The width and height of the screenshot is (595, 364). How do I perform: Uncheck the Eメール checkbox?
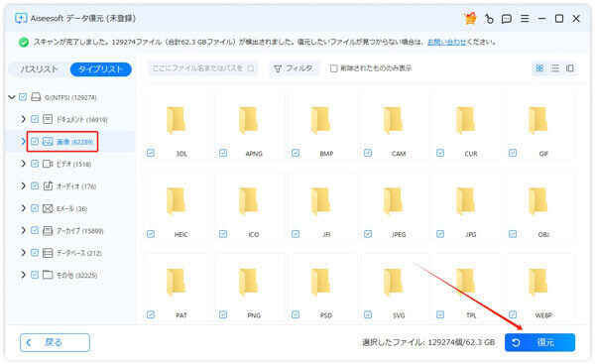tap(35, 208)
